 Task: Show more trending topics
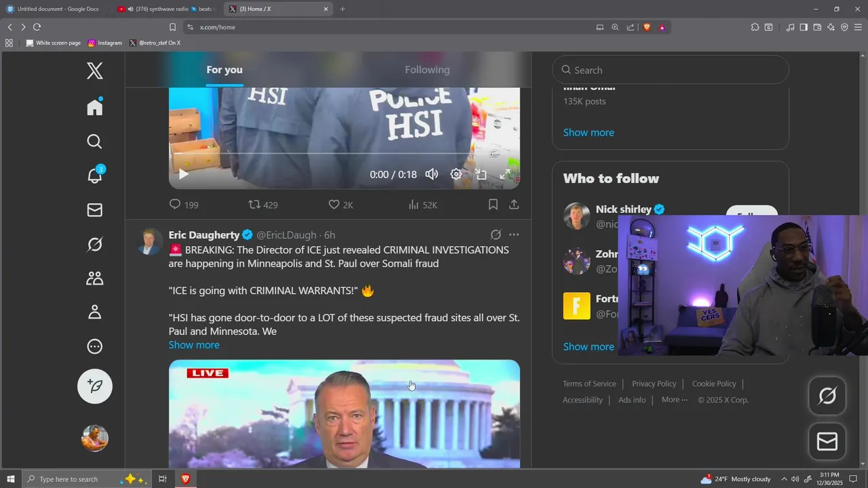point(589,132)
